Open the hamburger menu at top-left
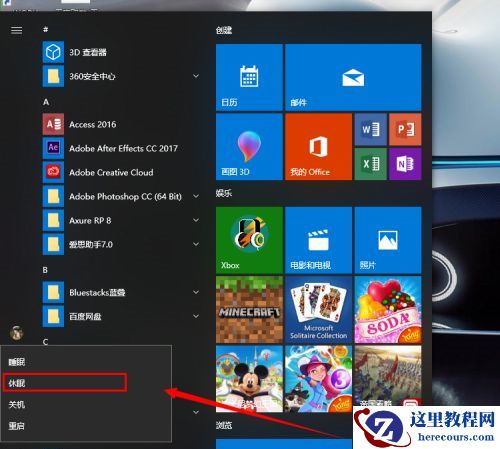The image size is (500, 449). pyautogui.click(x=17, y=31)
